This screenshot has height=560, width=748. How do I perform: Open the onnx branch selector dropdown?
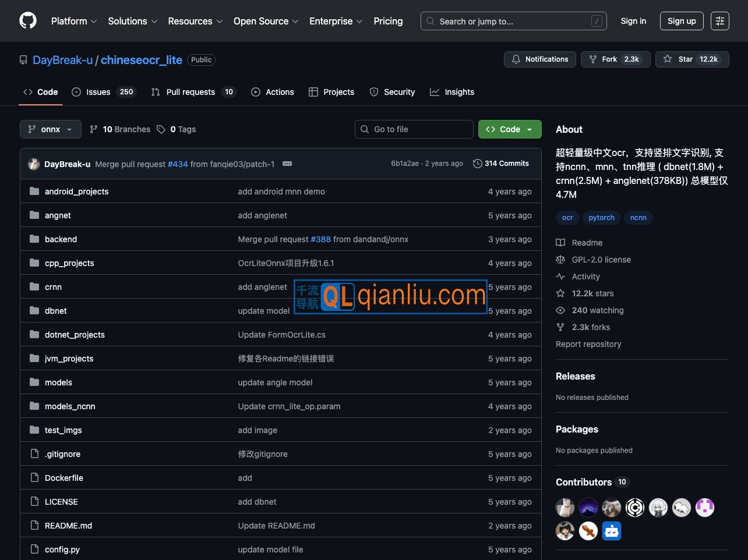(50, 129)
